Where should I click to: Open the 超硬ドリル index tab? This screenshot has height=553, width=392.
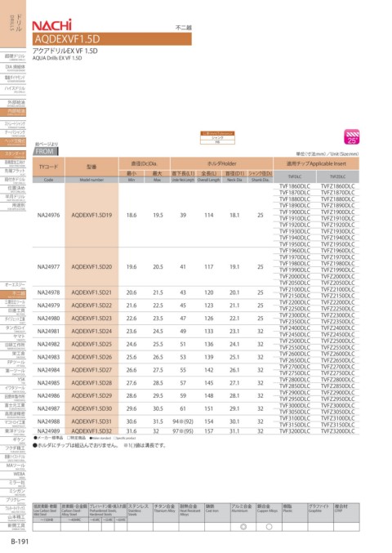pos(13,57)
